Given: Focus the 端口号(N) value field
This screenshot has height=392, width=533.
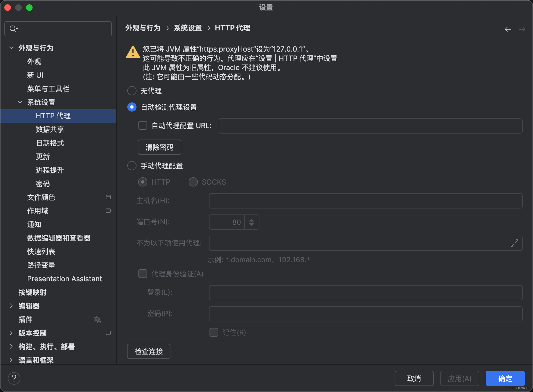Looking at the screenshot, I should coord(227,222).
